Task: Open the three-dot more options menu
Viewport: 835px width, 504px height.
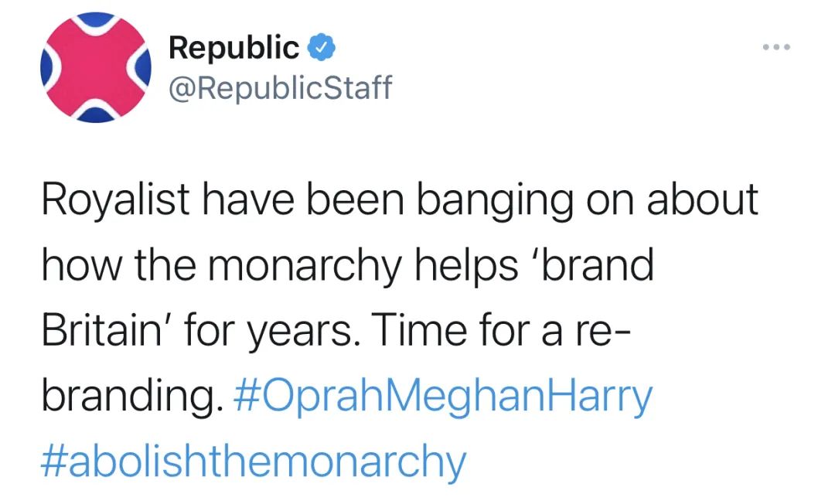Action: [775, 48]
